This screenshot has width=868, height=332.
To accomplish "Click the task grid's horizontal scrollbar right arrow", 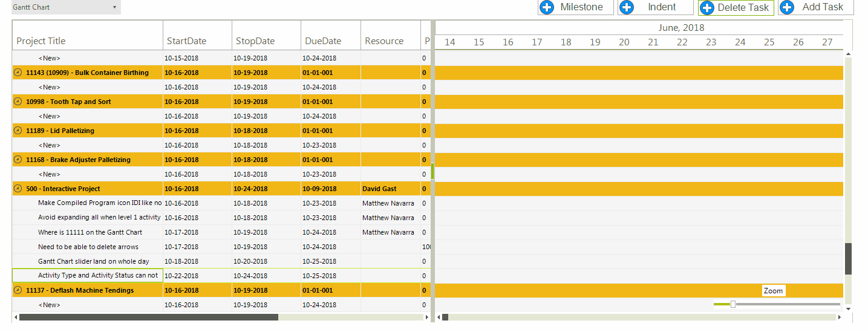I will click(427, 317).
